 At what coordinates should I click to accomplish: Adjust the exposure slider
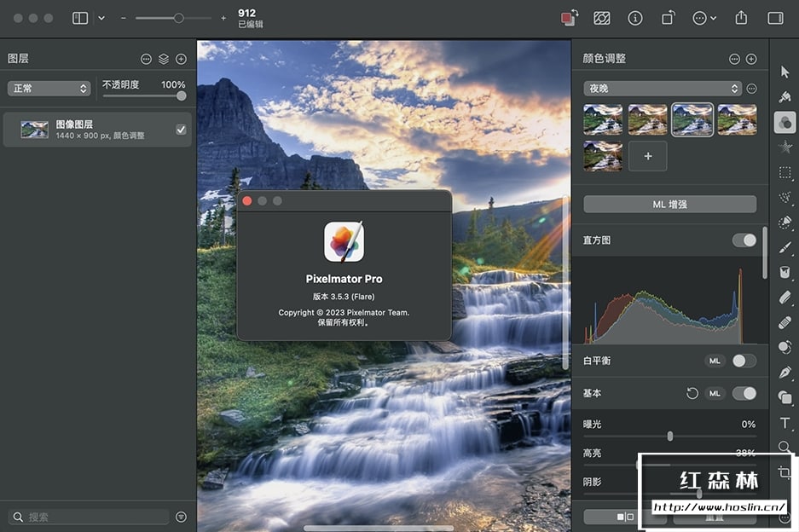670,436
